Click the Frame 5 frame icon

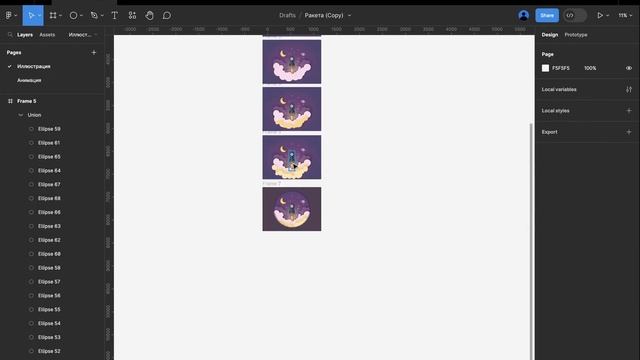[x=10, y=101]
